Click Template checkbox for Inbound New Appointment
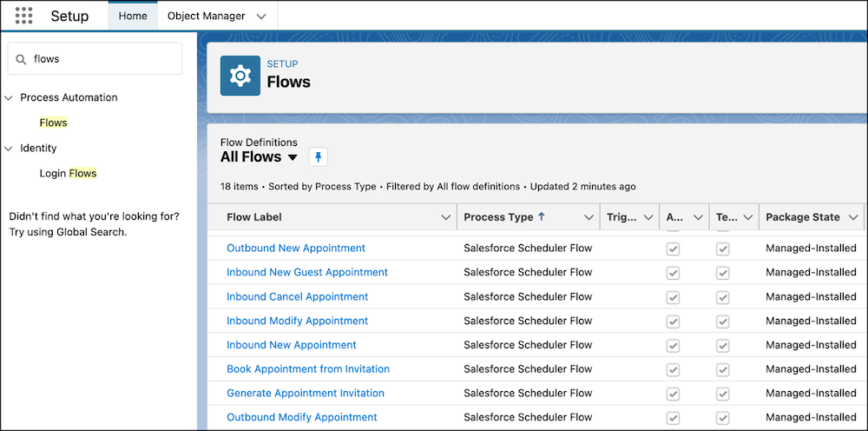The image size is (868, 431). (722, 346)
